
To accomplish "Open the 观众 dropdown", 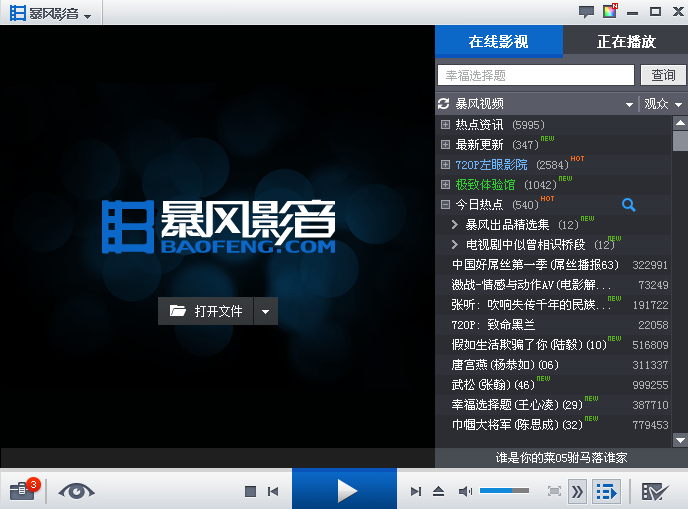I will tap(663, 104).
